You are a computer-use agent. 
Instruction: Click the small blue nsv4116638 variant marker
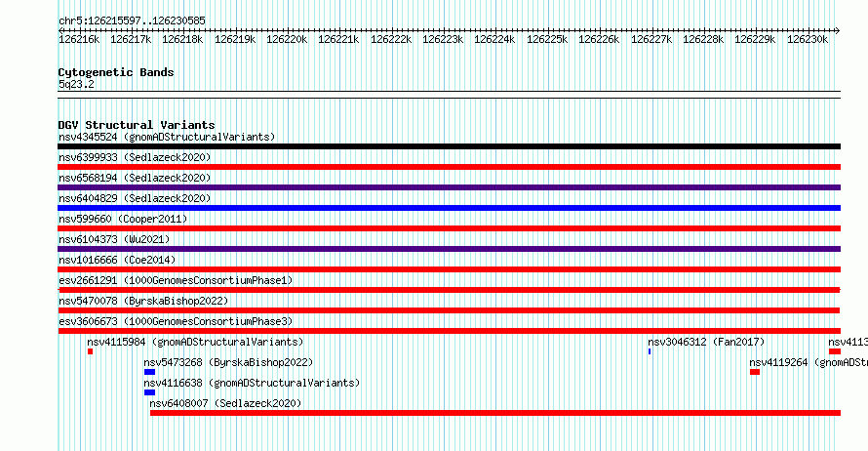(x=149, y=392)
